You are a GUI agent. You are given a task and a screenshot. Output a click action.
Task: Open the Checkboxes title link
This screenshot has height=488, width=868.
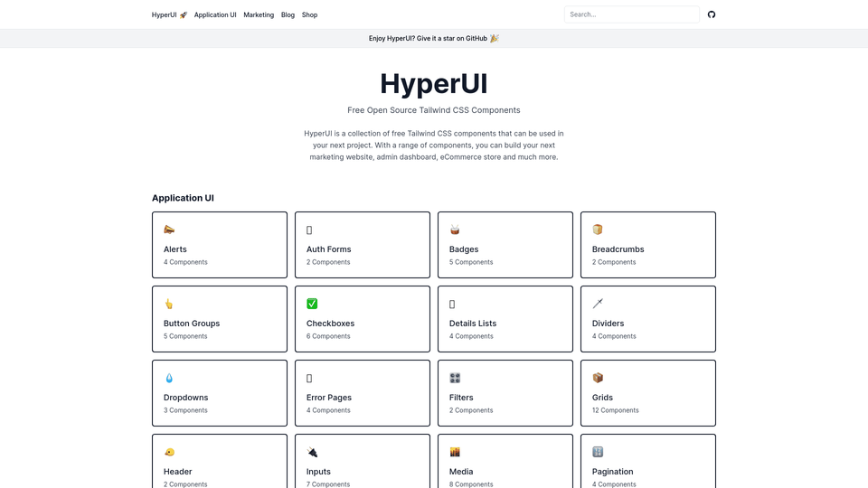tap(331, 324)
